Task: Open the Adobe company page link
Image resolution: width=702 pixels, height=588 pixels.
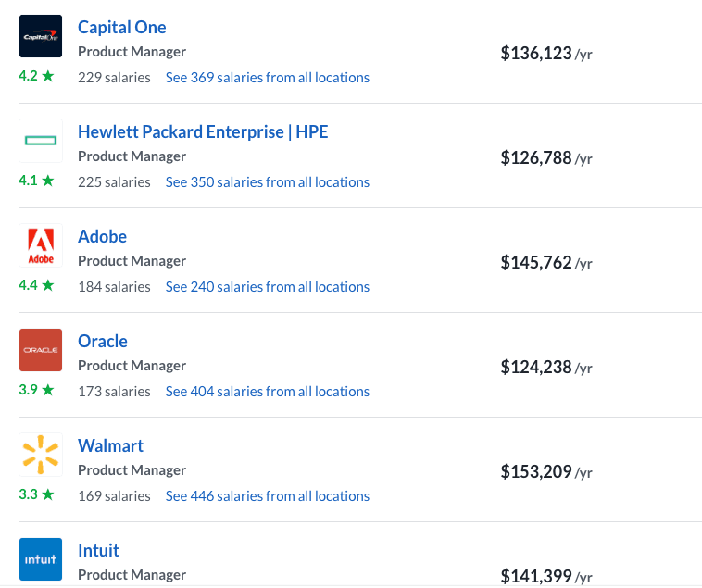Action: (x=102, y=237)
